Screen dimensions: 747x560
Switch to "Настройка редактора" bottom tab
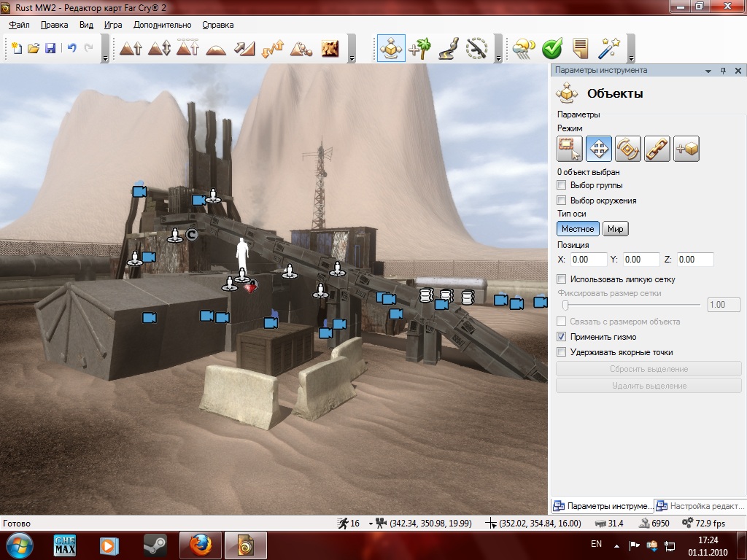(x=700, y=506)
